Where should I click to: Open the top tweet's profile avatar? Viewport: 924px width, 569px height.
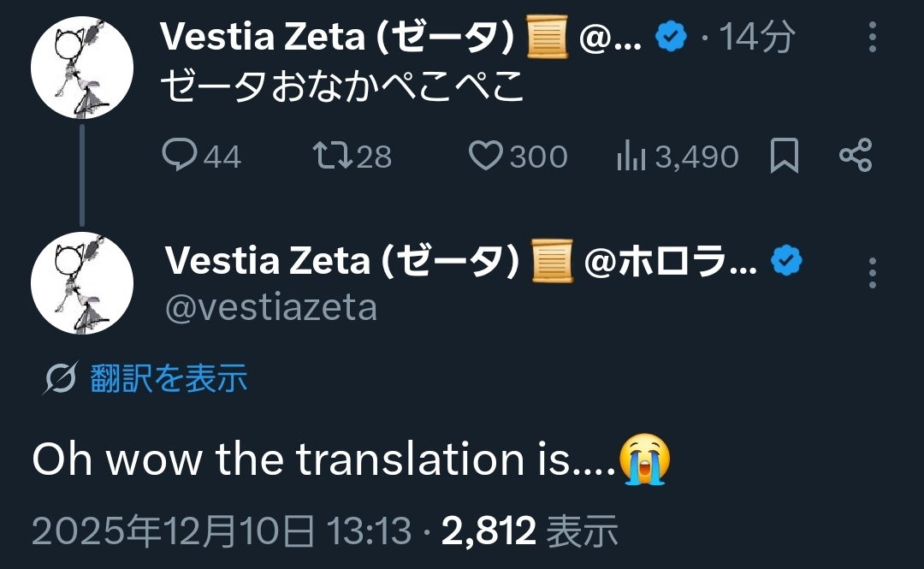tap(81, 67)
